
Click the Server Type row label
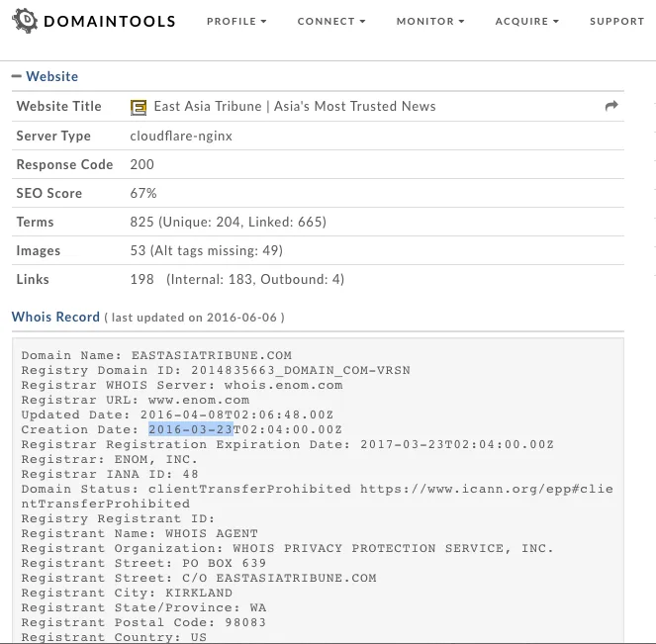[x=53, y=136]
